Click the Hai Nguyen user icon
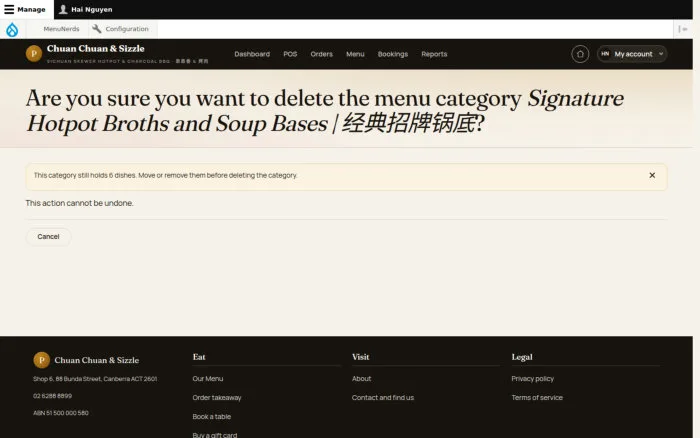Viewport: 700px width, 438px height. (x=63, y=9)
